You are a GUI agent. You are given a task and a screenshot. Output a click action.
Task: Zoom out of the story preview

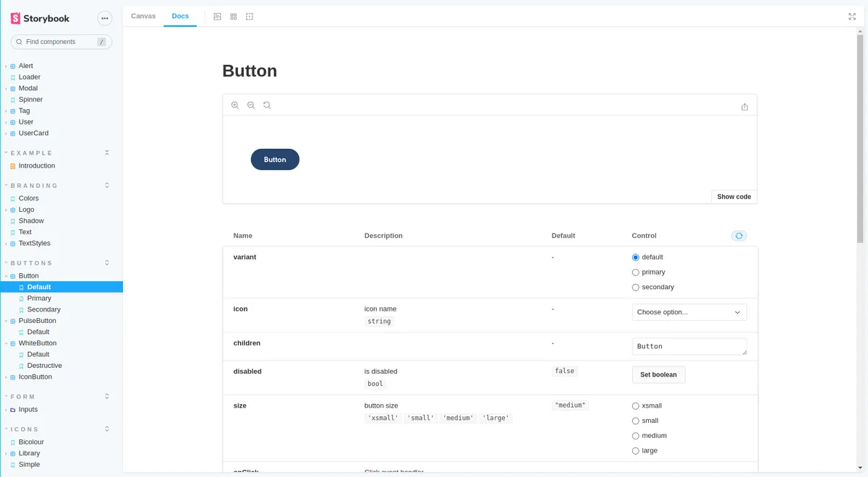(251, 105)
